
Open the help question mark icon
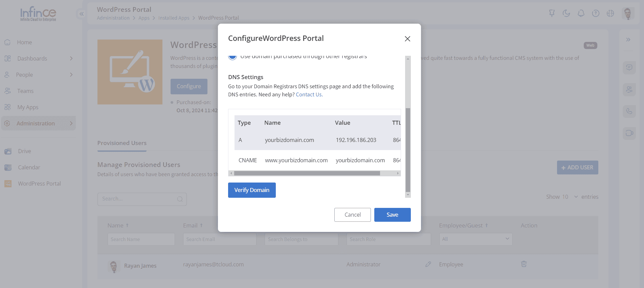pyautogui.click(x=596, y=13)
